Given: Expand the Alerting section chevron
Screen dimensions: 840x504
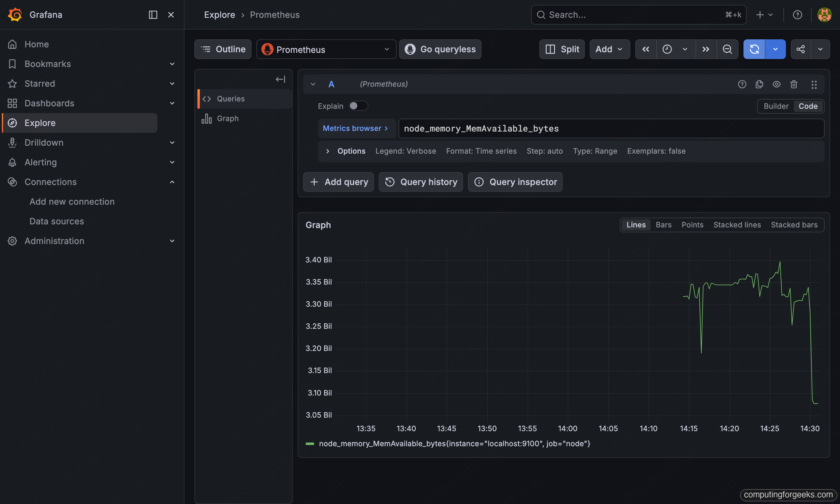Looking at the screenshot, I should (172, 162).
